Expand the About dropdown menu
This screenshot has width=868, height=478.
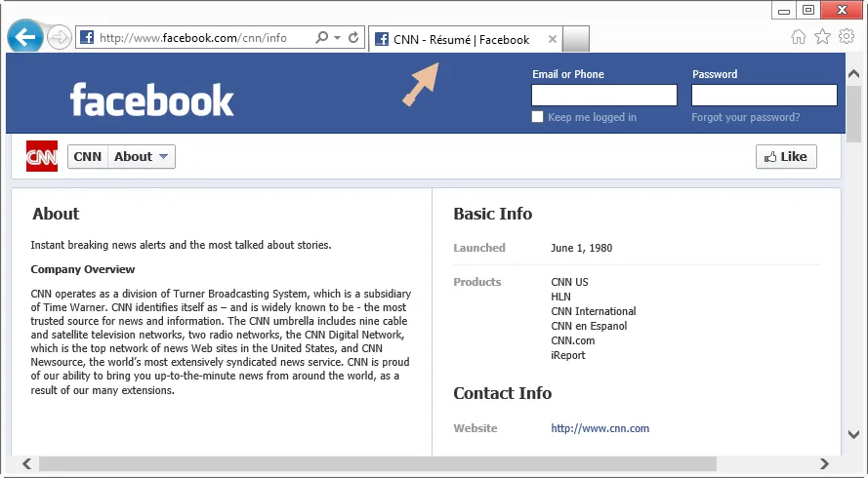tap(142, 156)
